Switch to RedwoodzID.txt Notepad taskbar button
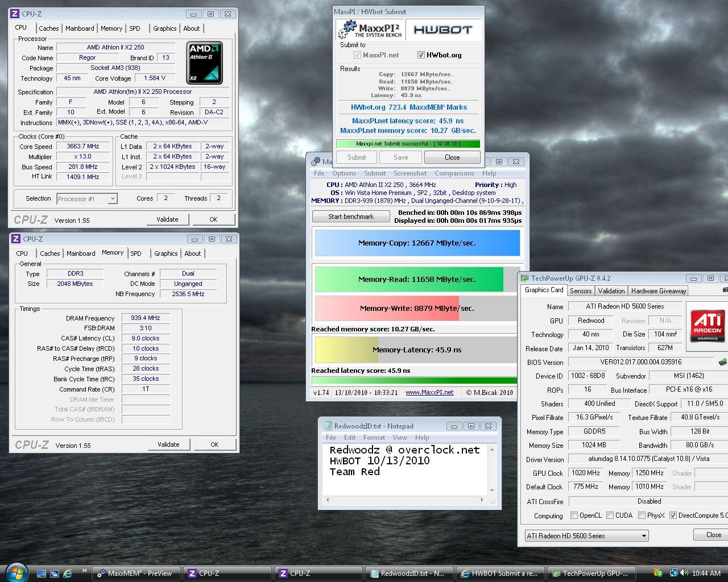 pos(408,573)
